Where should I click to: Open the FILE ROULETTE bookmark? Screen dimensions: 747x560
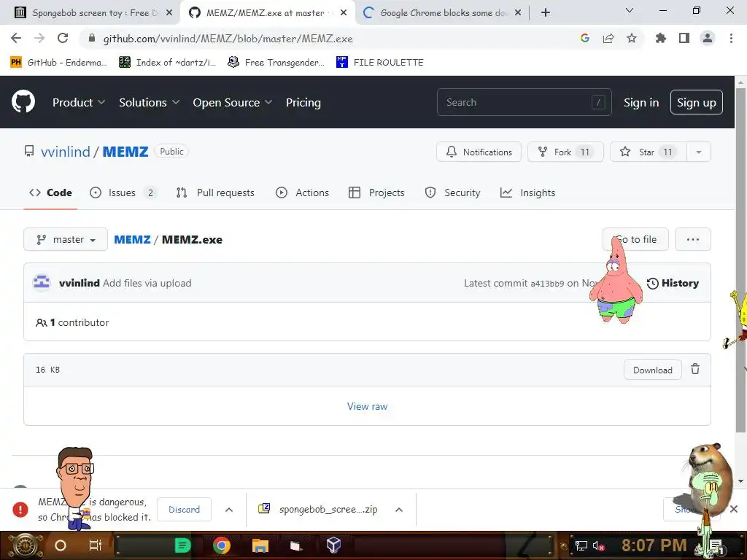click(x=379, y=63)
